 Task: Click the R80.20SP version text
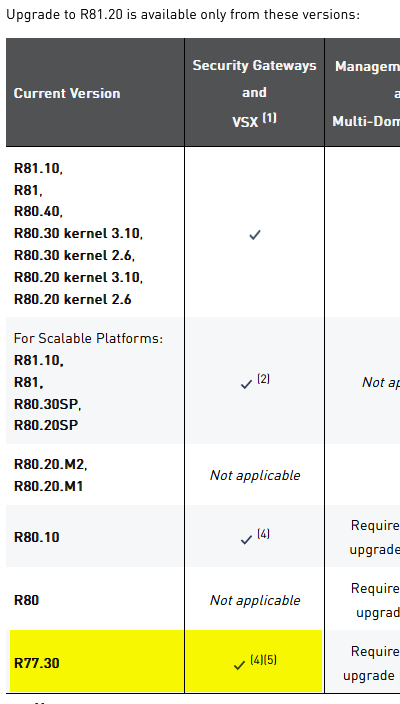(46, 425)
